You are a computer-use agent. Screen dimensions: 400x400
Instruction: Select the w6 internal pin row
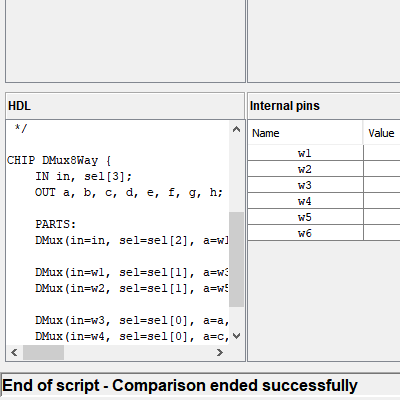324,233
